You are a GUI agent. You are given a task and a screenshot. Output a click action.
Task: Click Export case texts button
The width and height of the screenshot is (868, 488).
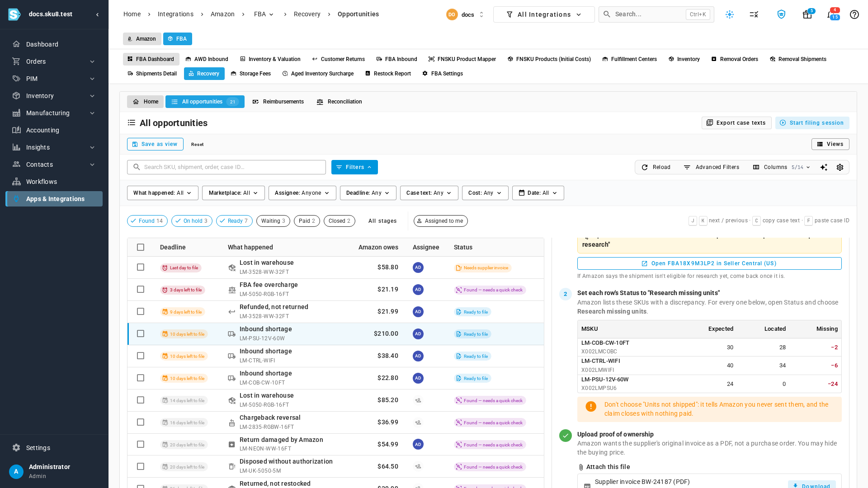(x=736, y=123)
